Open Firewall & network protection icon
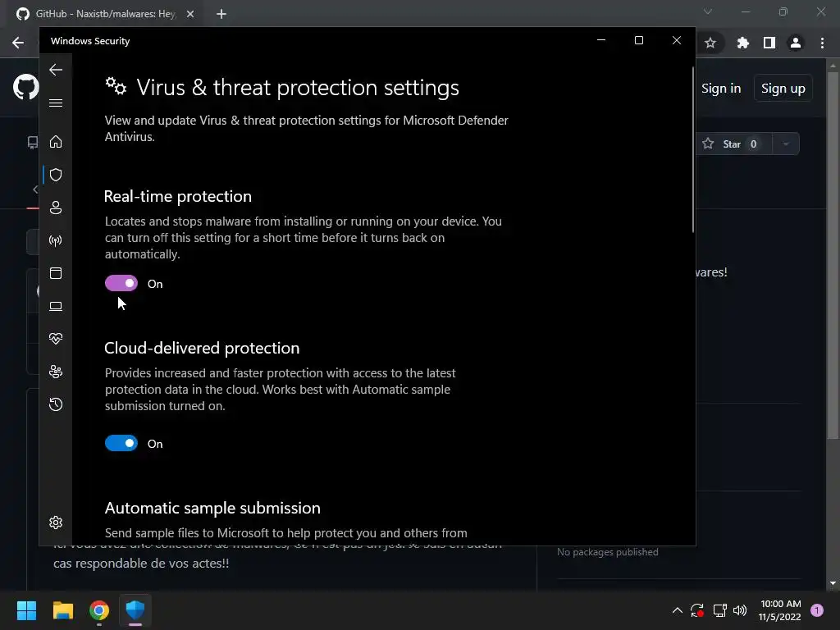 (56, 240)
